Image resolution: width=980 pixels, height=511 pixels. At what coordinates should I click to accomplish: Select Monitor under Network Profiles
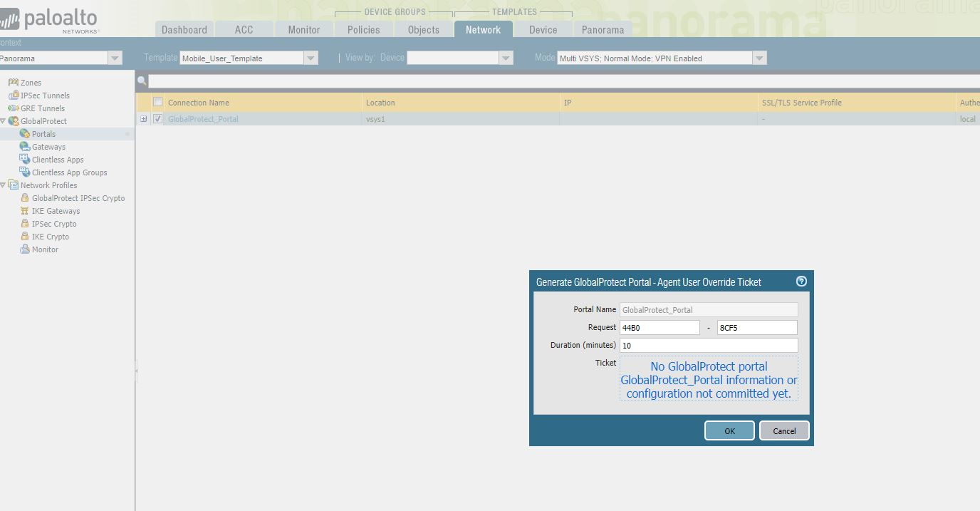45,249
